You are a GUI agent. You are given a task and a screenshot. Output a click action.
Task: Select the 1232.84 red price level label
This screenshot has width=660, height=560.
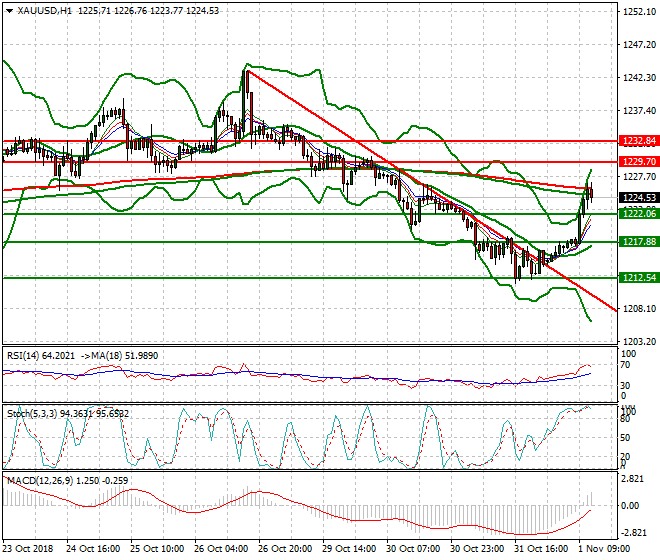click(x=639, y=141)
